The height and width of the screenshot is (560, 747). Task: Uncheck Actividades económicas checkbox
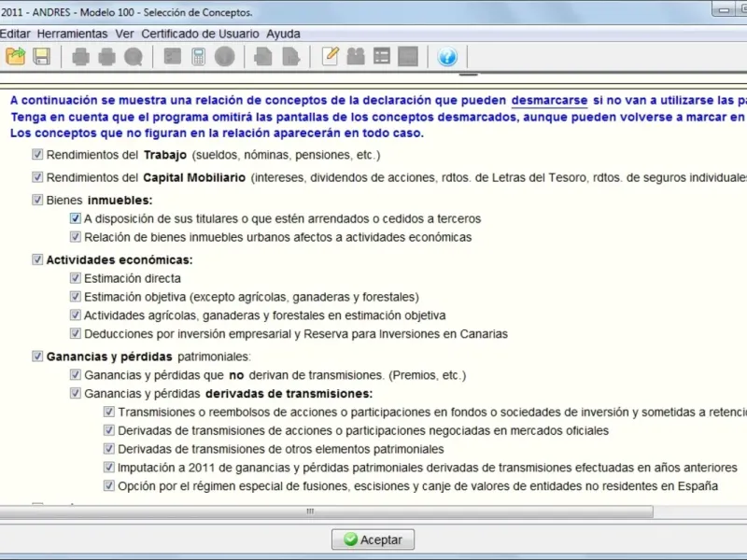coord(37,259)
